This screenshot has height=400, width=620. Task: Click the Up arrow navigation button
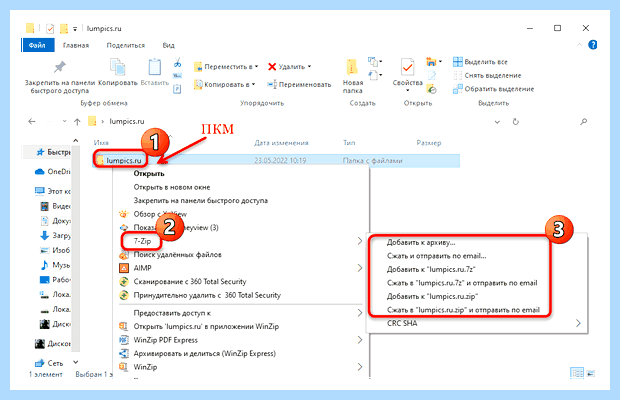point(77,122)
